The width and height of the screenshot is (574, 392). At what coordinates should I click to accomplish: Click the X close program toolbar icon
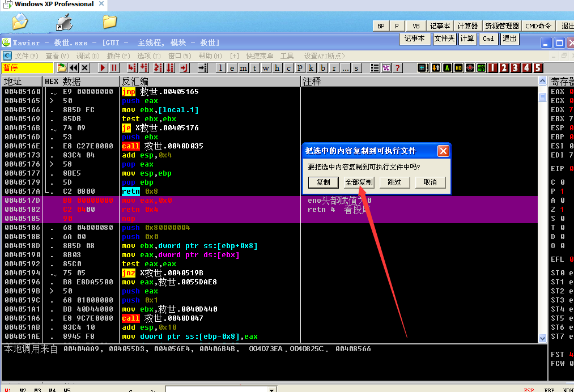[x=85, y=68]
